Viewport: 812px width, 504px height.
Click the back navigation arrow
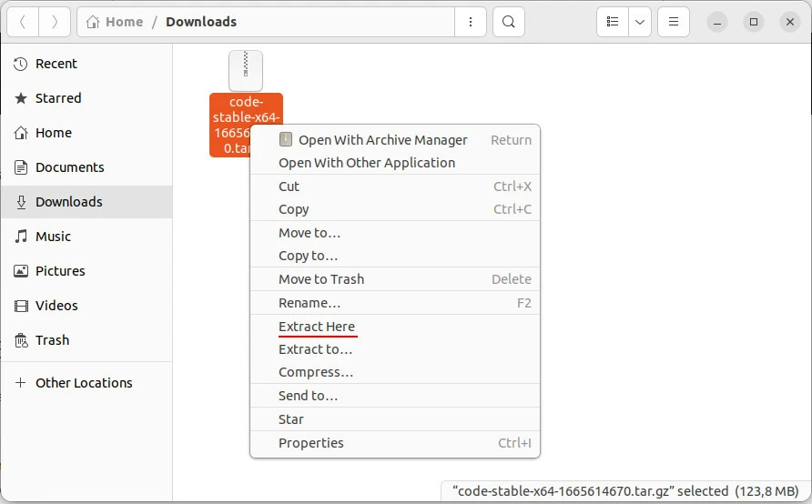23,22
